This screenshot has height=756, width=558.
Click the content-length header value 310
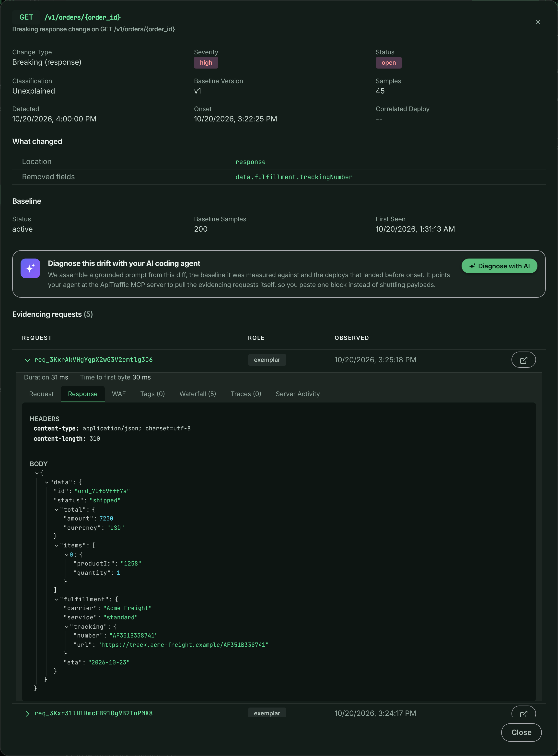coord(94,439)
